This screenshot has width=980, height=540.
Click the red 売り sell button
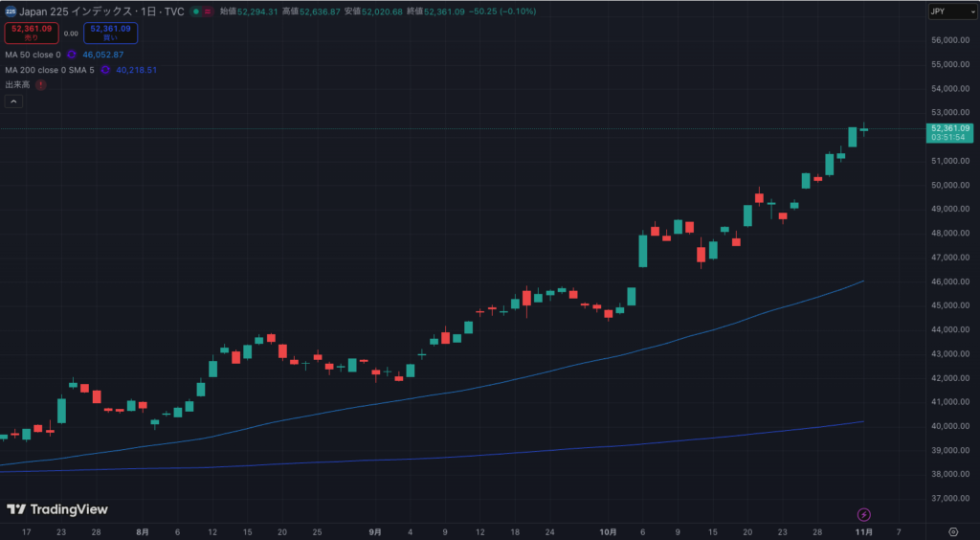tap(31, 33)
